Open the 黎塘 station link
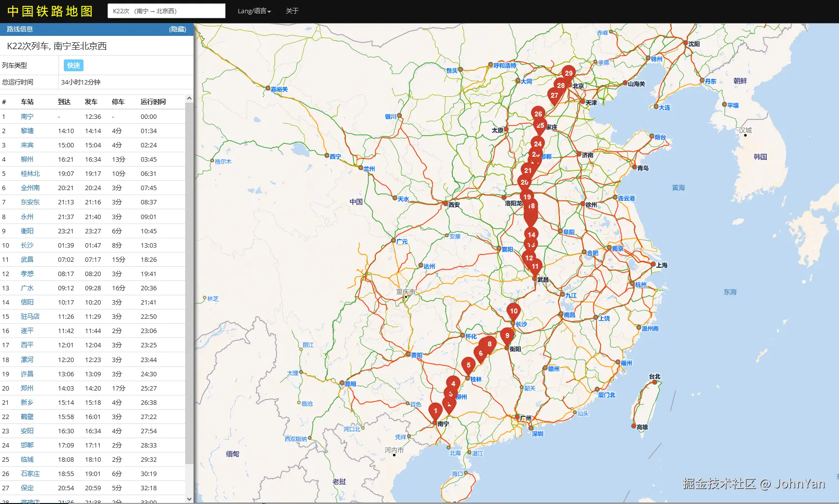This screenshot has height=504, width=839. [x=27, y=131]
